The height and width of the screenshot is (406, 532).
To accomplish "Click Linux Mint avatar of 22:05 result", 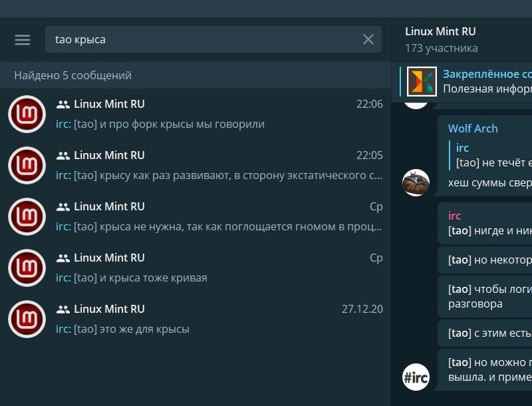I will pyautogui.click(x=27, y=165).
